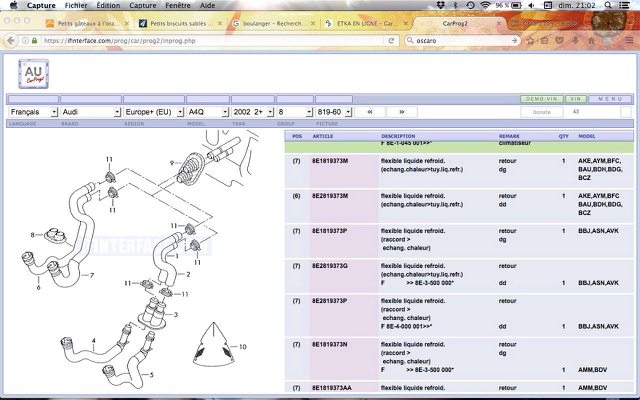The height and width of the screenshot is (400, 640).
Task: Click the VIN button
Action: (x=576, y=99)
